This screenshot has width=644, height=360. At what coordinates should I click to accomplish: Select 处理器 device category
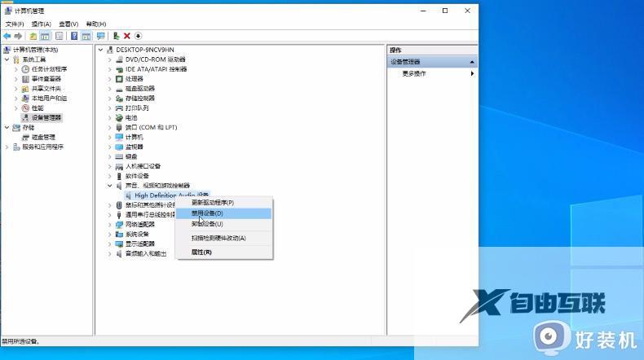[135, 79]
